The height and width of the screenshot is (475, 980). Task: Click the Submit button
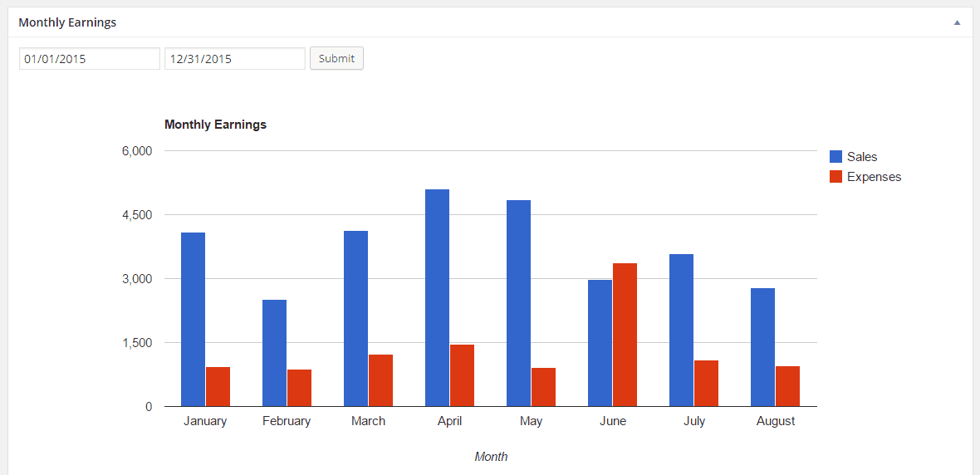(336, 59)
